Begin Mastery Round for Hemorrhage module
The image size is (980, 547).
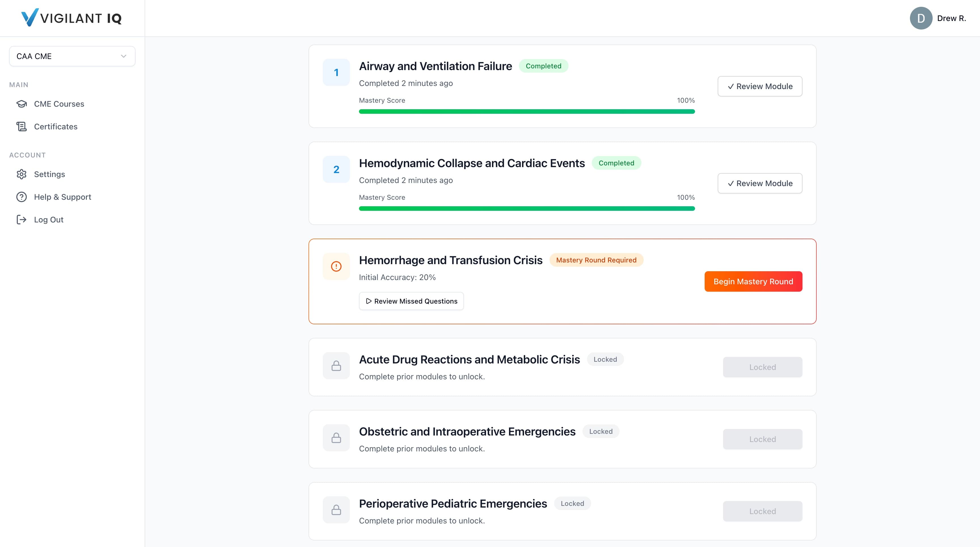(x=753, y=281)
